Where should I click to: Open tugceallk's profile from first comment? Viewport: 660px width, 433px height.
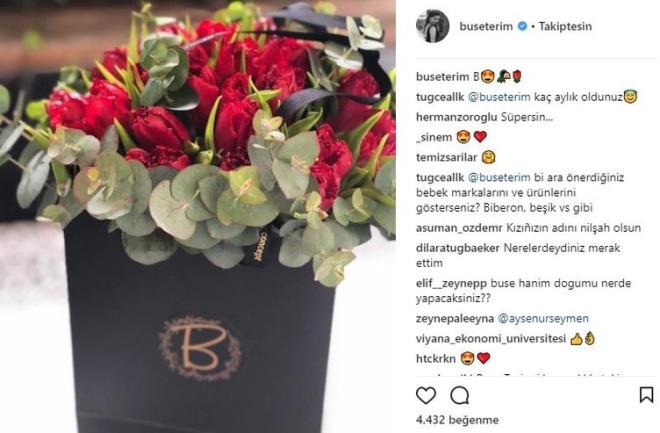coord(440,97)
